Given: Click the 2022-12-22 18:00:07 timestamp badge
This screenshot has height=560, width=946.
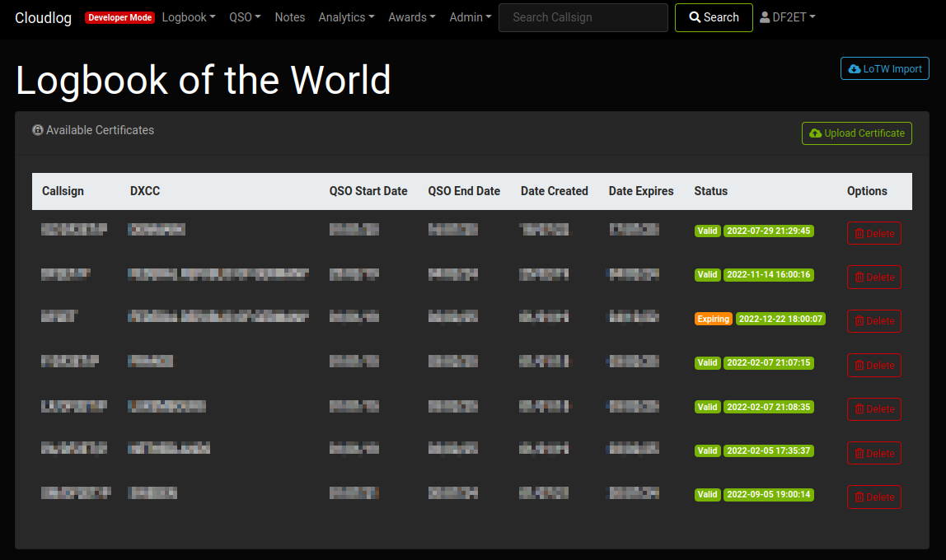Looking at the screenshot, I should (x=780, y=319).
